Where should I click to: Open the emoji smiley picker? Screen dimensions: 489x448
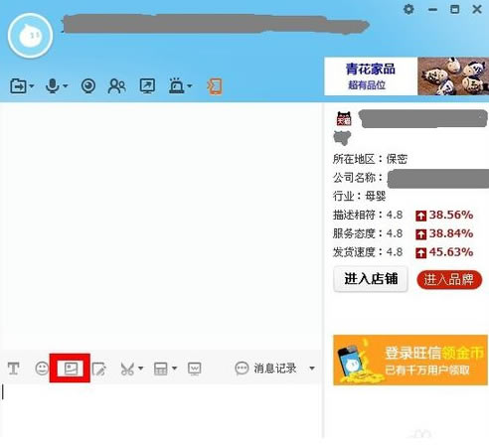point(42,369)
